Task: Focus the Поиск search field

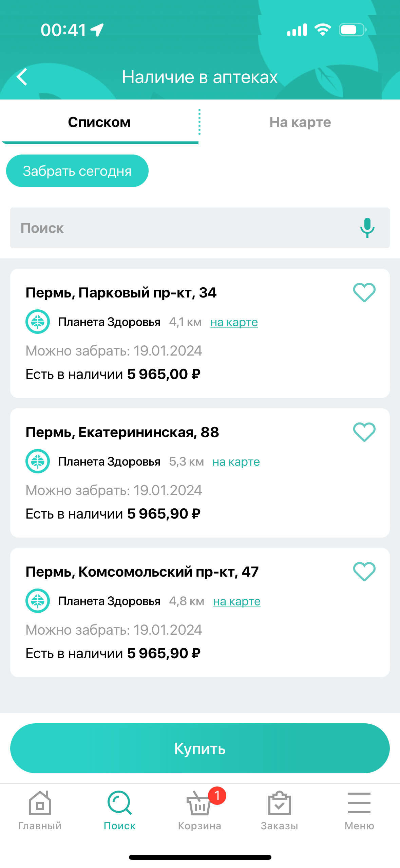Action: pyautogui.click(x=183, y=228)
